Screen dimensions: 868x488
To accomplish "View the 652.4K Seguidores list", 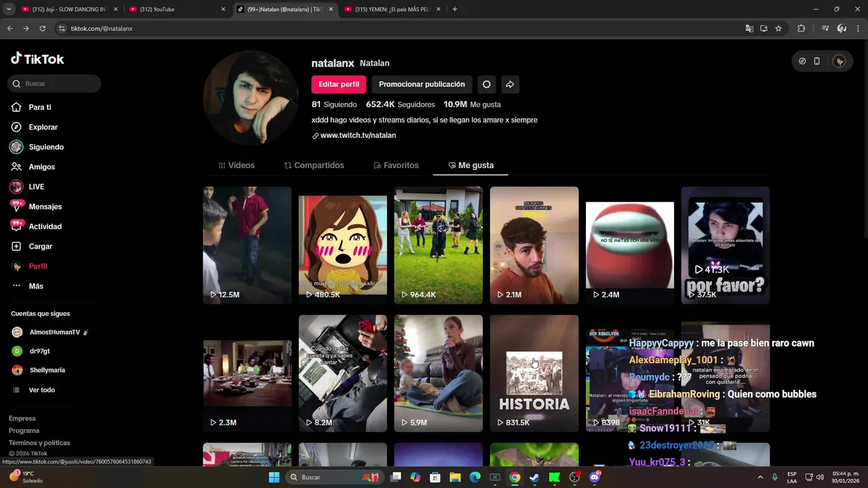I will point(400,104).
